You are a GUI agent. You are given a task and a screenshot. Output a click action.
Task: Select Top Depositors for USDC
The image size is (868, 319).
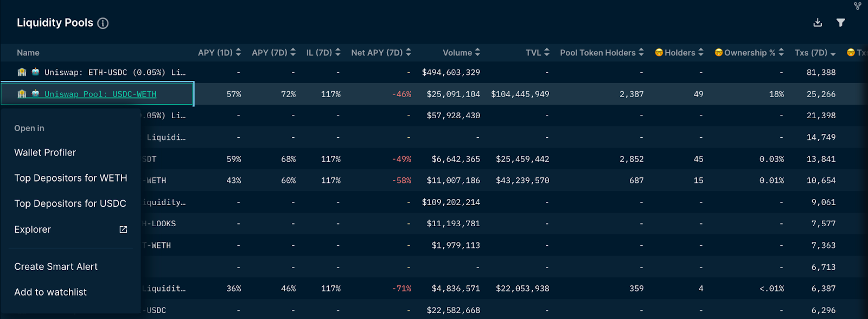70,203
